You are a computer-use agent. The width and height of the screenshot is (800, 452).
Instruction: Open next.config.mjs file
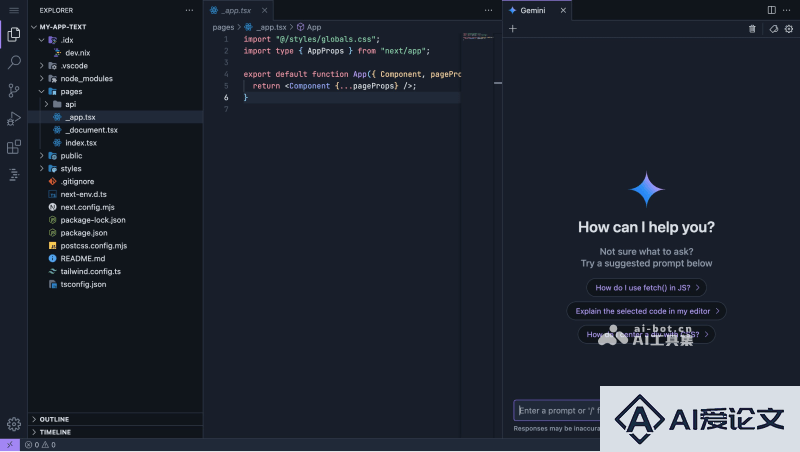(87, 208)
